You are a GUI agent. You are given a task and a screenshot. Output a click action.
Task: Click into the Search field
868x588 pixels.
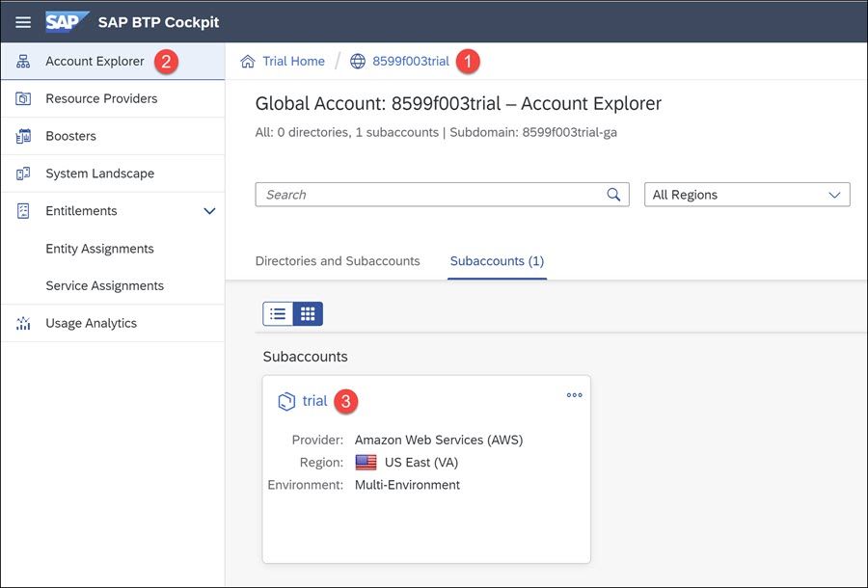coord(442,195)
